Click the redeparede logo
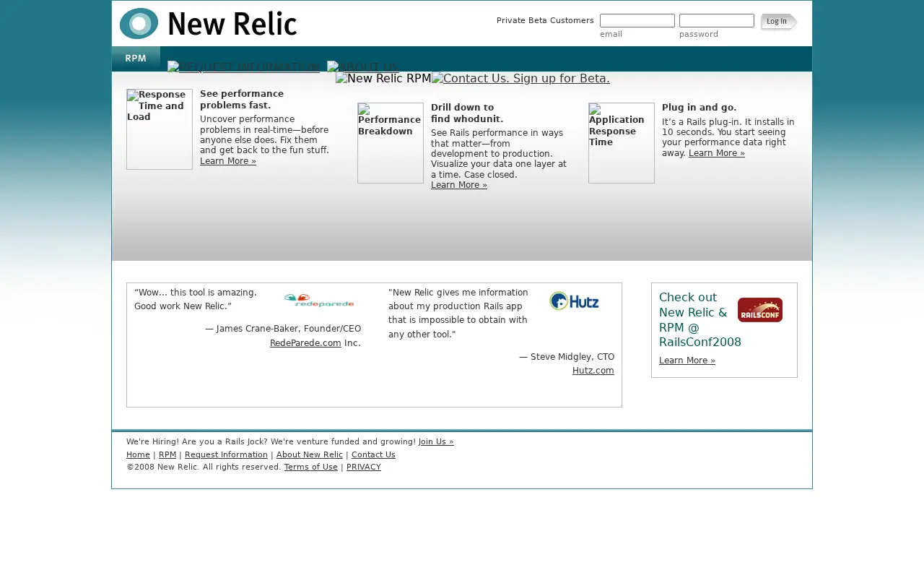Image resolution: width=924 pixels, height=578 pixels. [319, 301]
